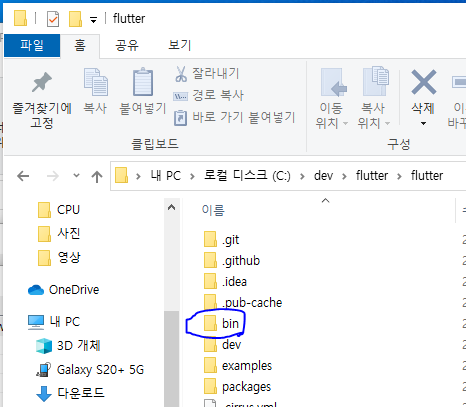This screenshot has width=466, height=407.
Task: Sort by 이름 column header
Action: (213, 210)
